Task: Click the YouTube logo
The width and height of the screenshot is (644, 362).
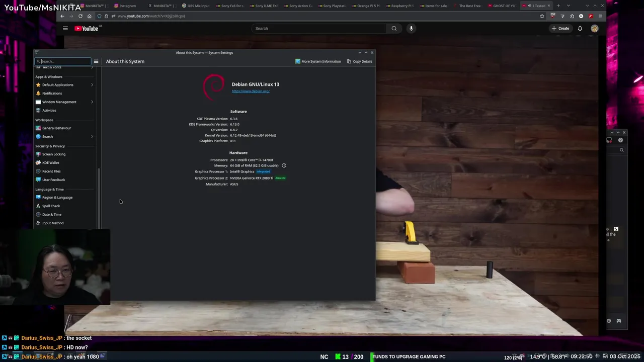Action: coord(87,29)
